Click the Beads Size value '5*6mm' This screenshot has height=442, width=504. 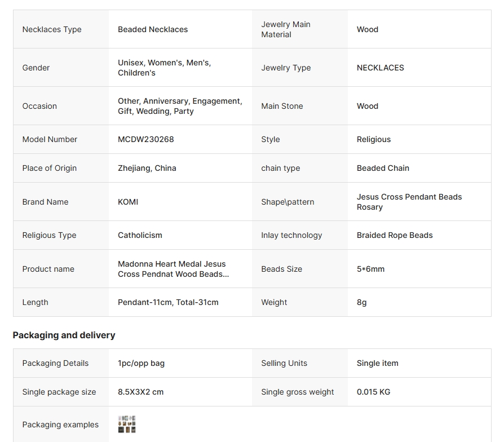[x=371, y=269]
